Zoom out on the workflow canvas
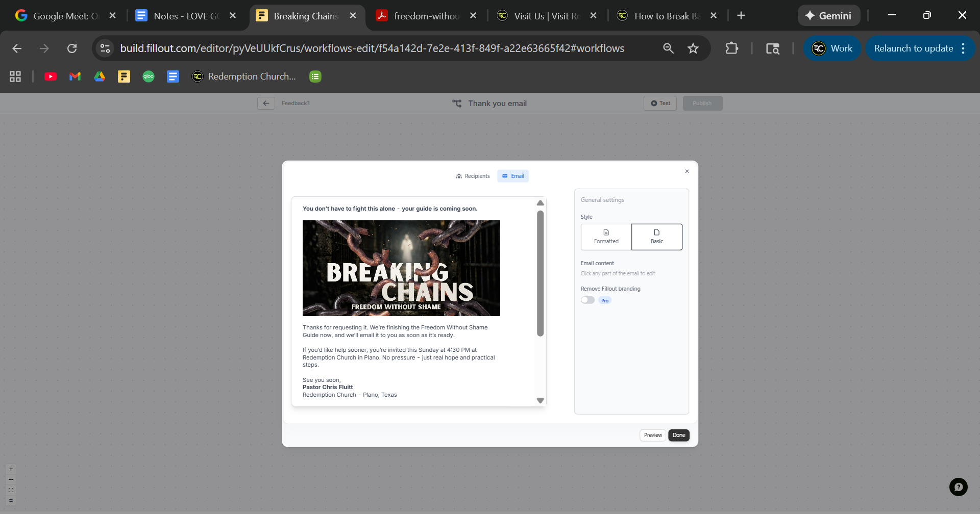Screen dimensions: 980x514 click(11, 480)
